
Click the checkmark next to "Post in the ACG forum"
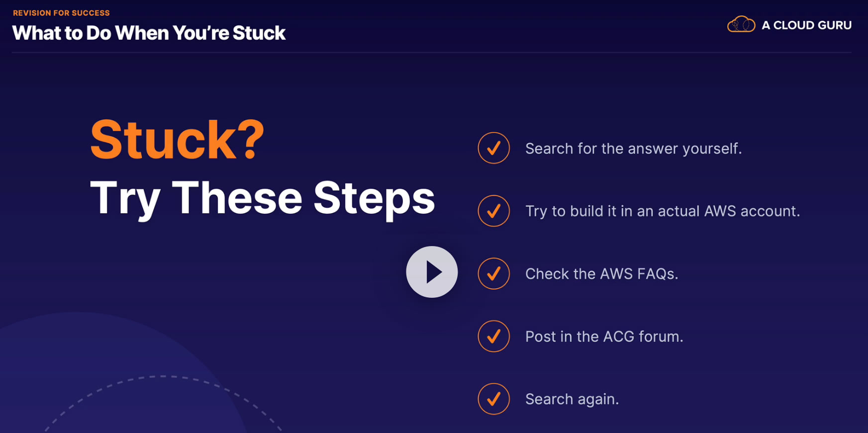pos(493,336)
